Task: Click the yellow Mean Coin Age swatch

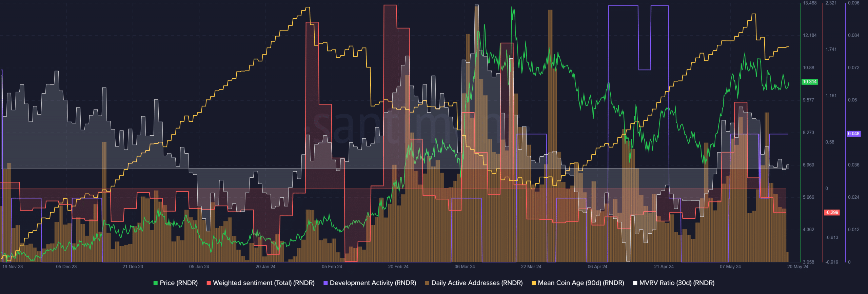Action: pos(534,283)
